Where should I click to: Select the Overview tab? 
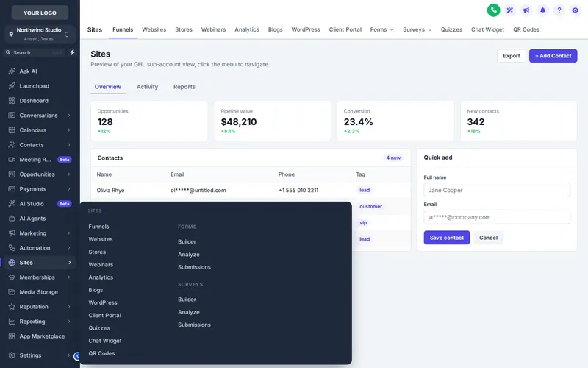coord(107,86)
